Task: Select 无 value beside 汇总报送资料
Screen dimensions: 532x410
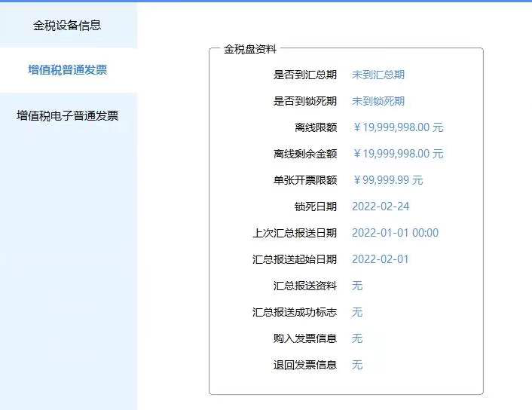Action: (x=357, y=286)
